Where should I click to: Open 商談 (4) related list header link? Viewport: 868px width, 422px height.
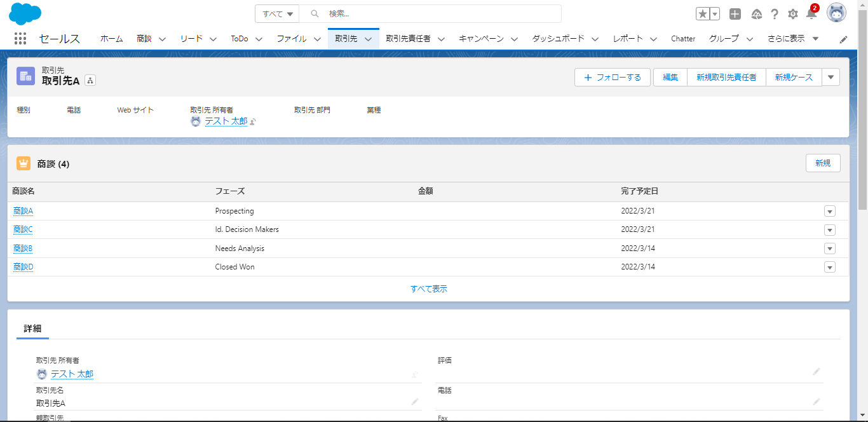[x=53, y=164]
